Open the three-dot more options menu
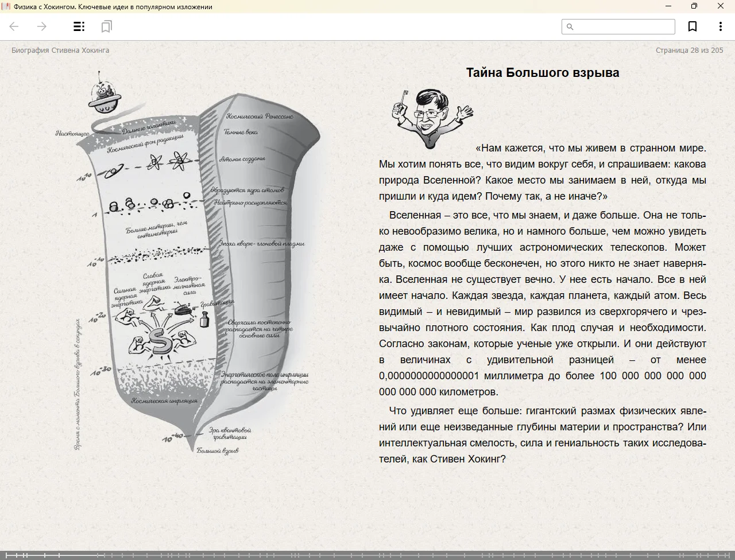735x560 pixels. pos(720,26)
